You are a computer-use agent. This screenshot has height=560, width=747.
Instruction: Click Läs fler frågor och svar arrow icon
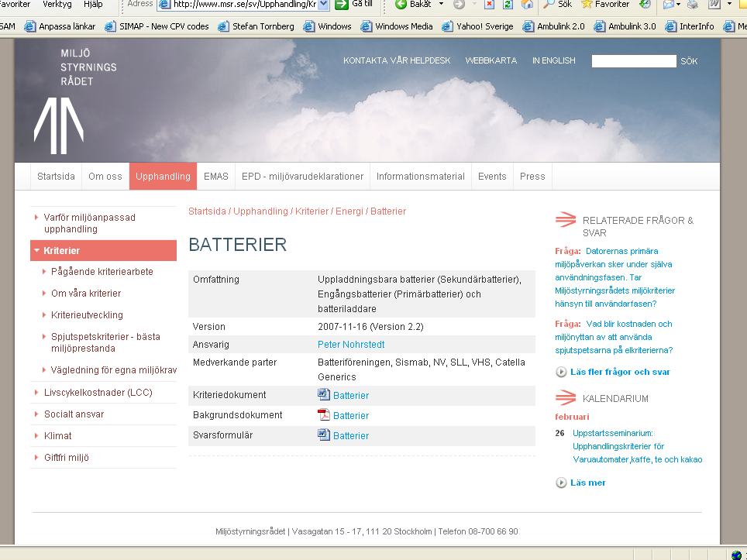561,372
